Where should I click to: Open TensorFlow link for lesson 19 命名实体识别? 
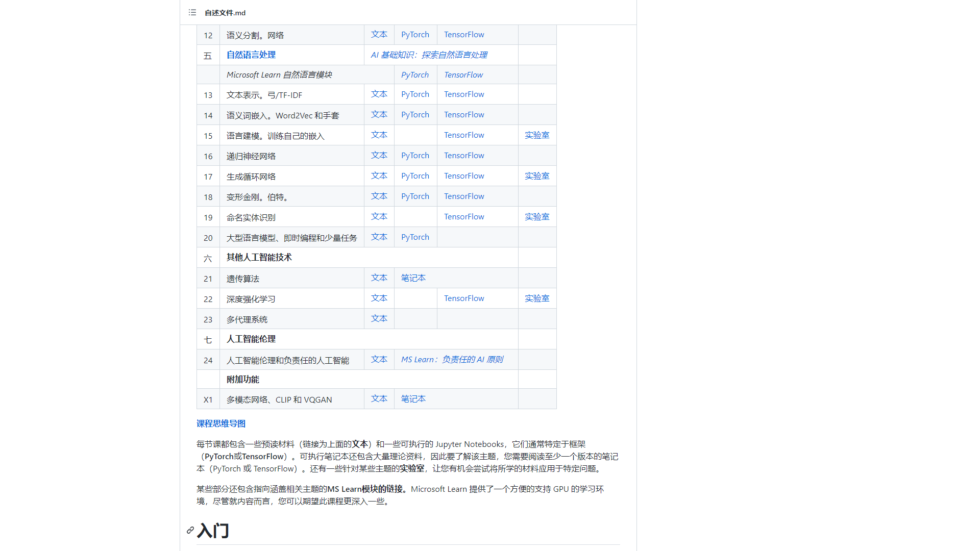pyautogui.click(x=463, y=217)
